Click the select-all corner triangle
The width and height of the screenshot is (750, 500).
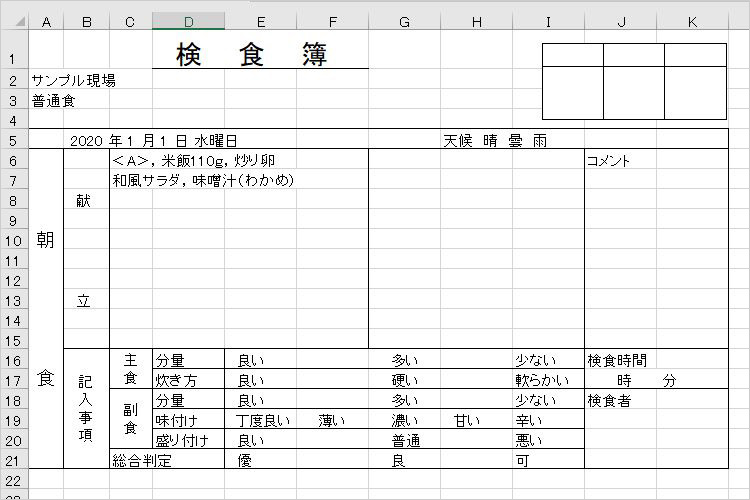pos(19,22)
